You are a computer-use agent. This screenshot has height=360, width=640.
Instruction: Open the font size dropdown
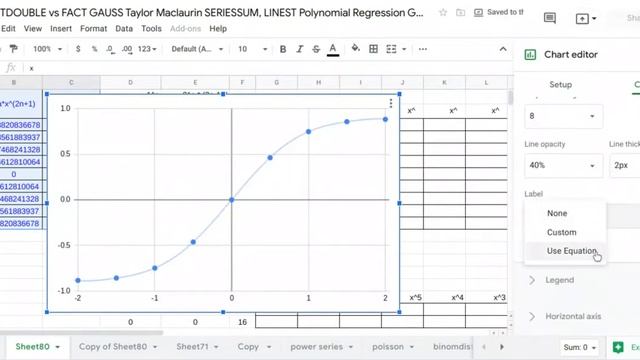pyautogui.click(x=265, y=49)
